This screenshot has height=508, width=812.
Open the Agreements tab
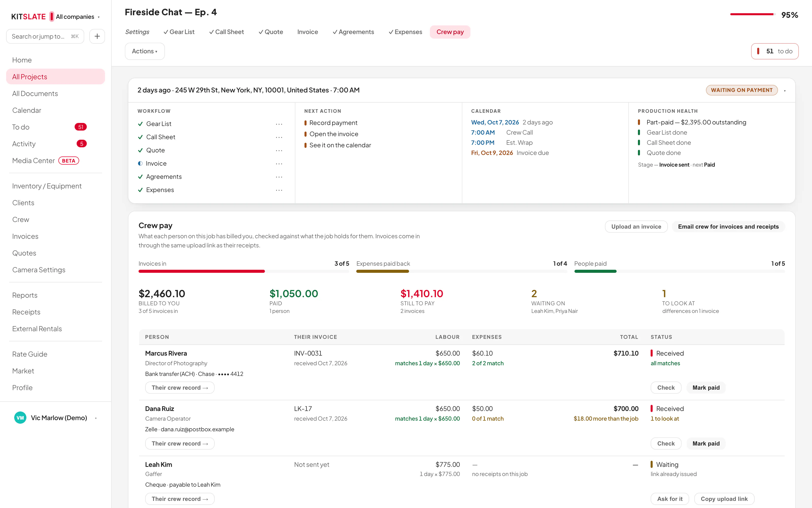(353, 32)
